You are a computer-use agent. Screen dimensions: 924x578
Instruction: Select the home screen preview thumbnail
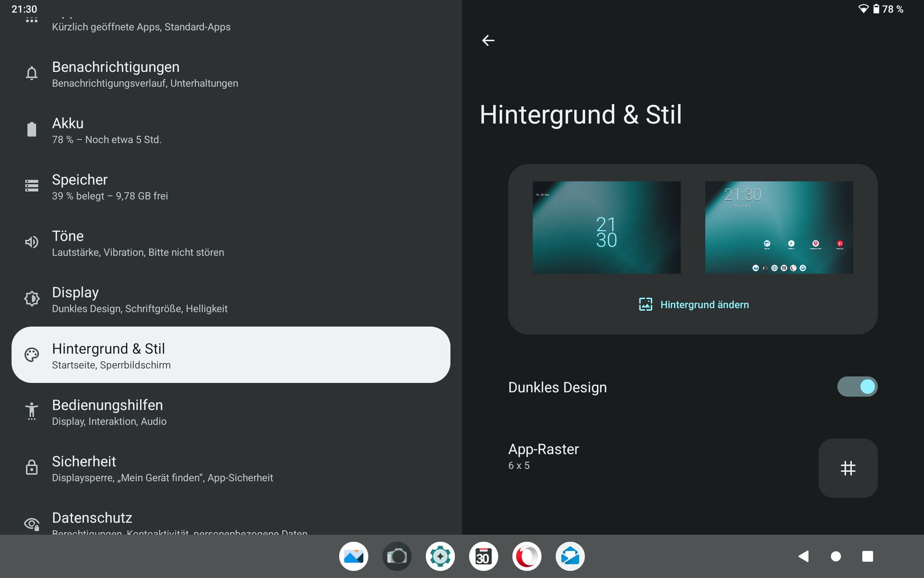point(779,227)
